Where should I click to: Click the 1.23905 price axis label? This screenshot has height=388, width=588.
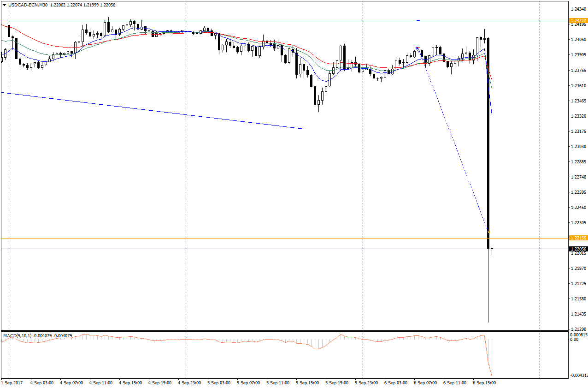tap(578, 55)
